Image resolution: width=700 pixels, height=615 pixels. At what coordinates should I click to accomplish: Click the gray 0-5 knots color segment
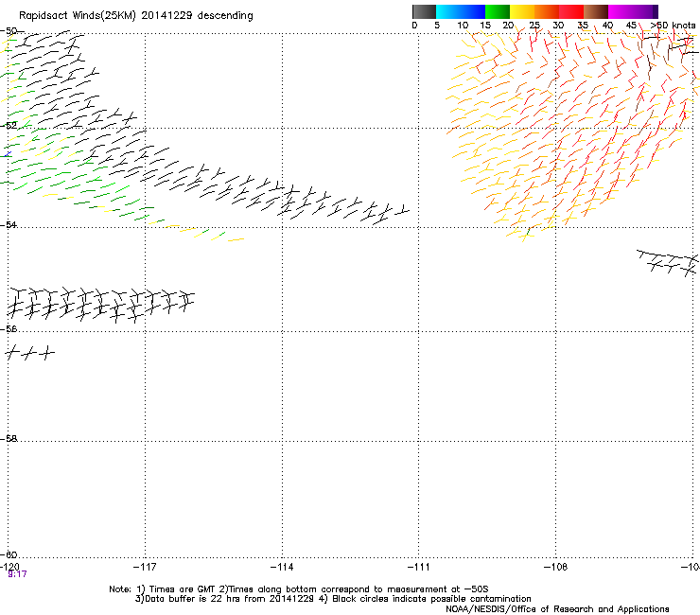pos(424,11)
